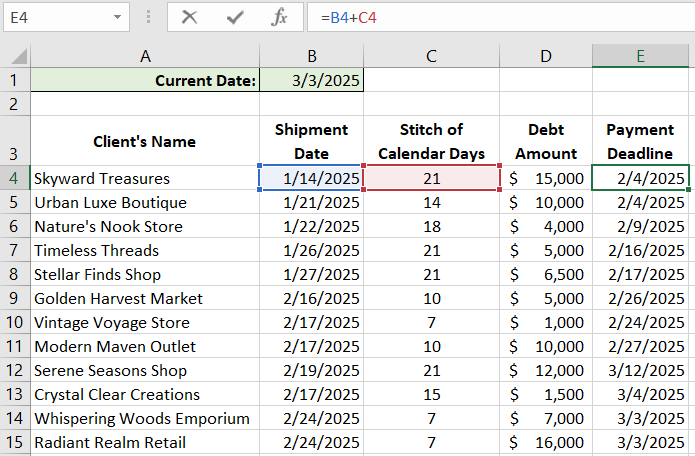Image resolution: width=695 pixels, height=456 pixels.
Task: Click debt amount $15,000
Action: pos(546,178)
